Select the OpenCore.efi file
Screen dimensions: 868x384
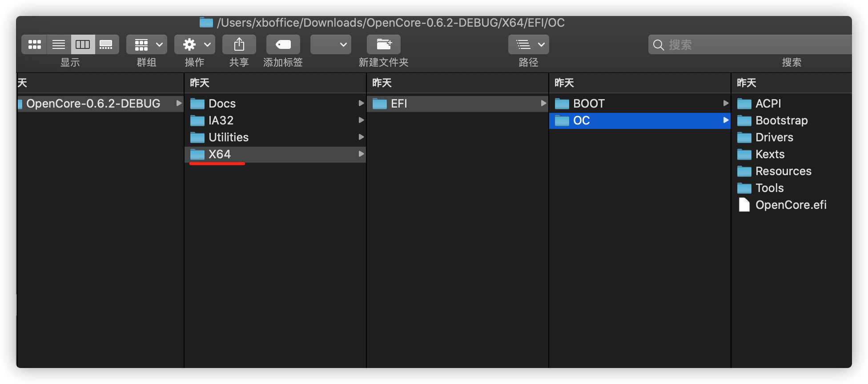(x=792, y=205)
